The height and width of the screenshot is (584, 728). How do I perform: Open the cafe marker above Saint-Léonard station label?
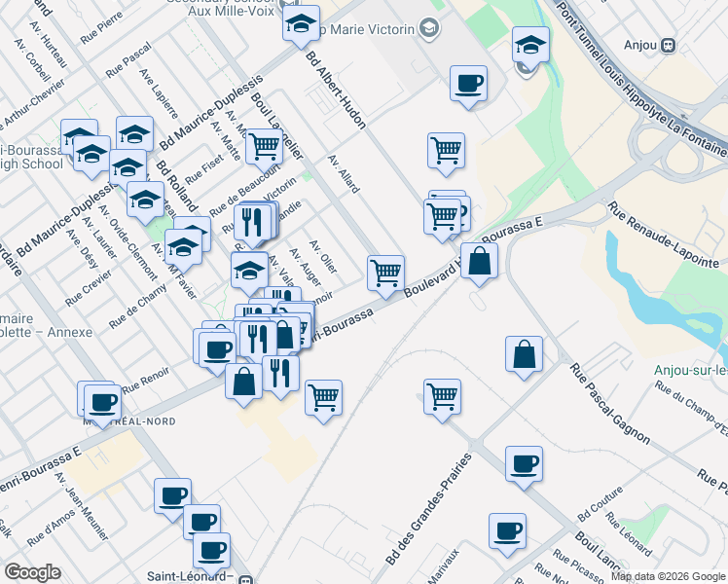coord(212,554)
